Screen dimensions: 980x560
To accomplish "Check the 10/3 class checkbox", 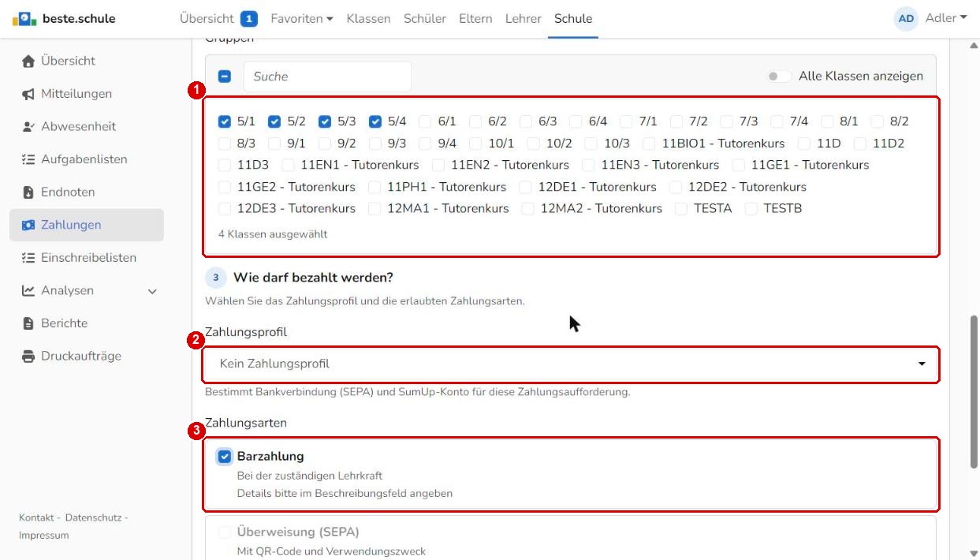I will point(591,144).
